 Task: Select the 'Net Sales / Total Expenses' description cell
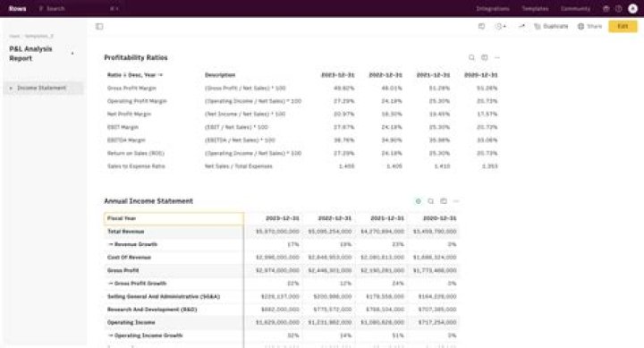pos(238,166)
